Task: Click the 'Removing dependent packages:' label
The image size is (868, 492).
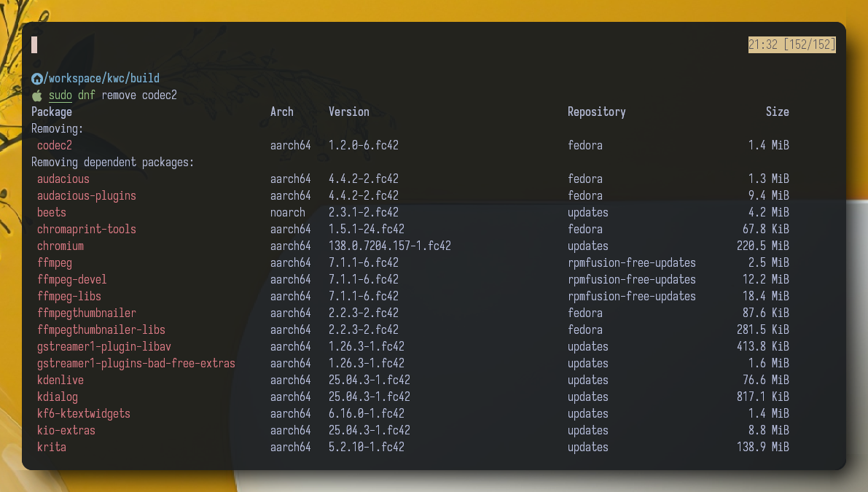Action: pyautogui.click(x=113, y=162)
